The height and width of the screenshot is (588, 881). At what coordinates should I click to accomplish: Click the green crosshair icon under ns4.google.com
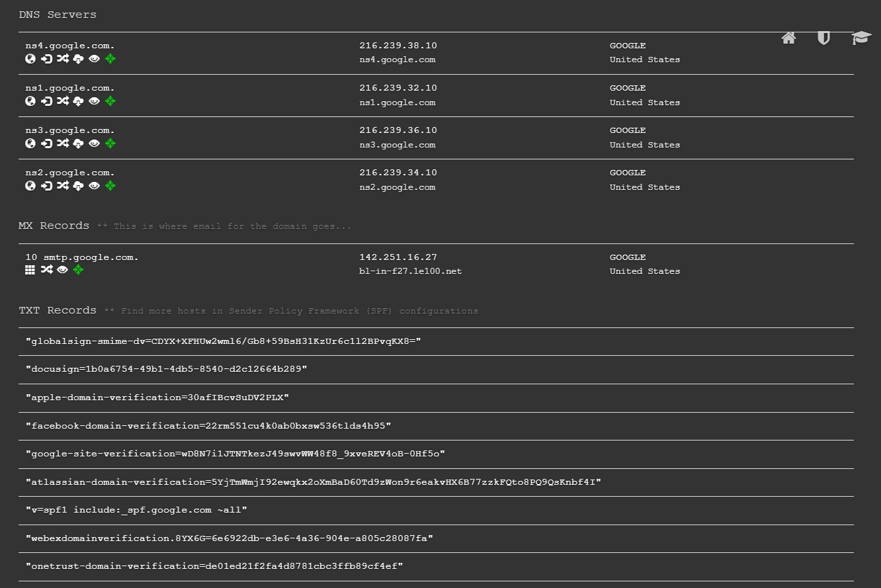pos(110,59)
